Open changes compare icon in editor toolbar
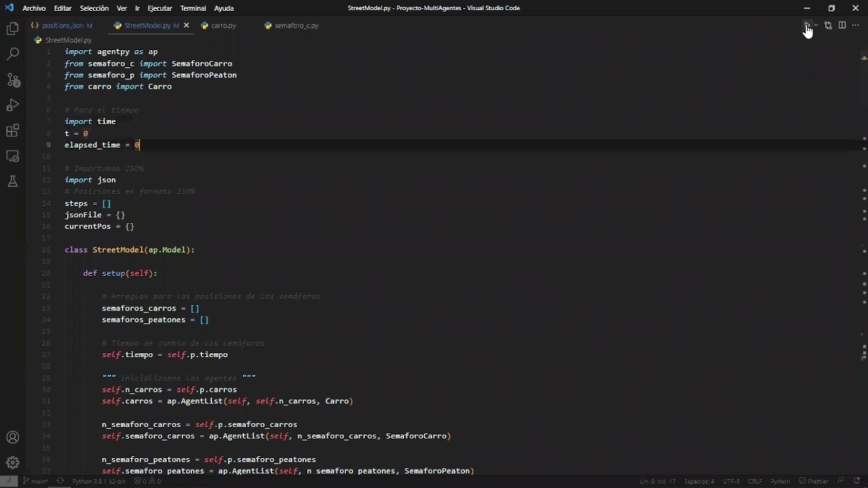The image size is (868, 488). (828, 25)
